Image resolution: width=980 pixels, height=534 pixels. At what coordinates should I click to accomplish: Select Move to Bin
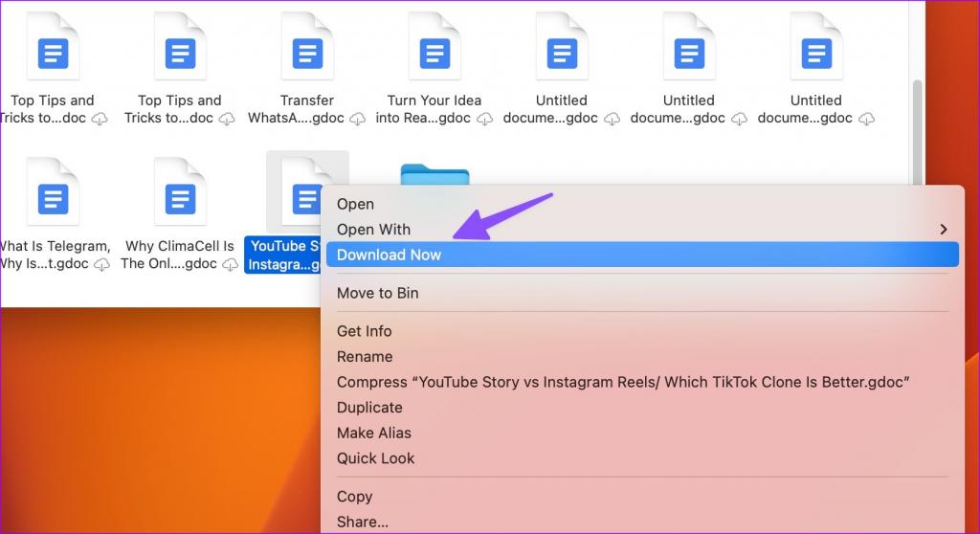click(642, 293)
